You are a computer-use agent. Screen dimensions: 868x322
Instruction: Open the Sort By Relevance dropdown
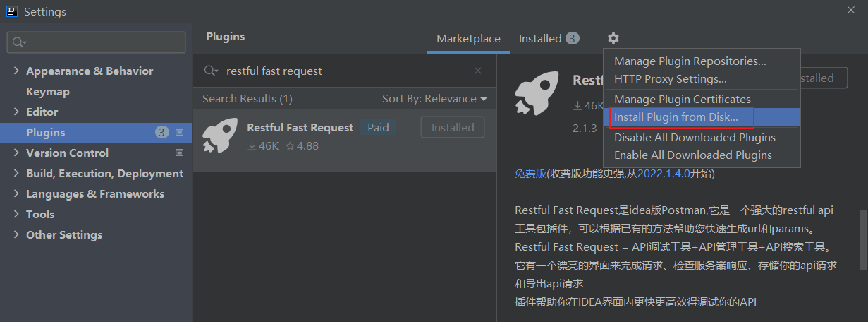coord(434,99)
